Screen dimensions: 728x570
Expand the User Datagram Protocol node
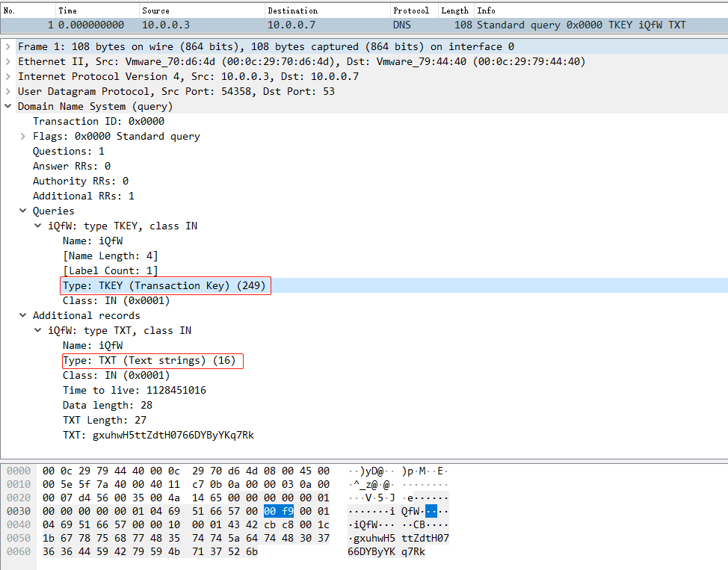click(x=7, y=91)
